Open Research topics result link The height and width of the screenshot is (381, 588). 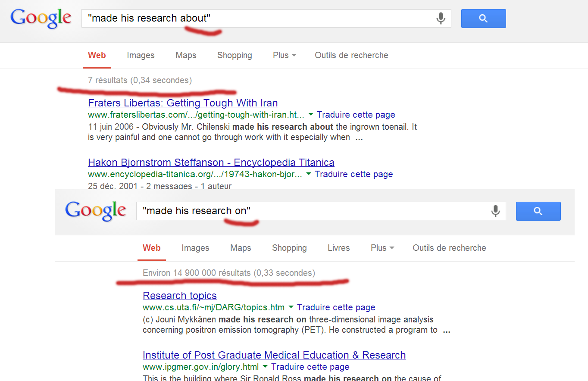click(180, 296)
